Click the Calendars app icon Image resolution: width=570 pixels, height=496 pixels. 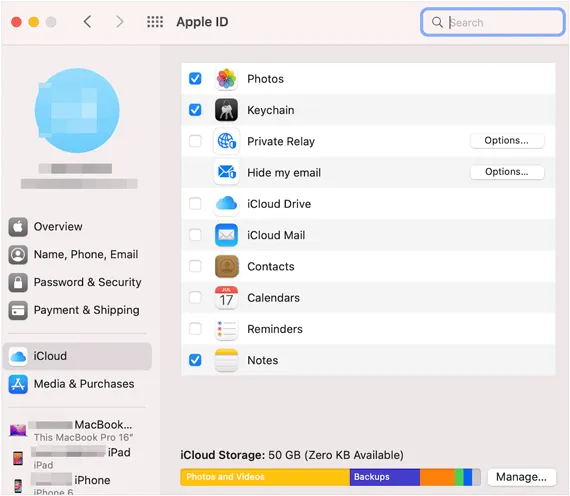(226, 297)
